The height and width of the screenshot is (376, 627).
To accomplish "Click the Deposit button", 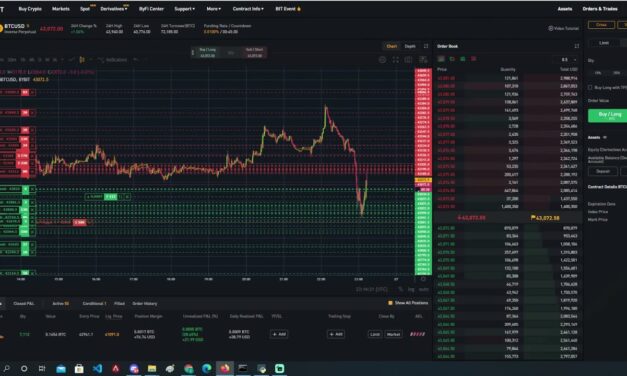I will (603, 172).
